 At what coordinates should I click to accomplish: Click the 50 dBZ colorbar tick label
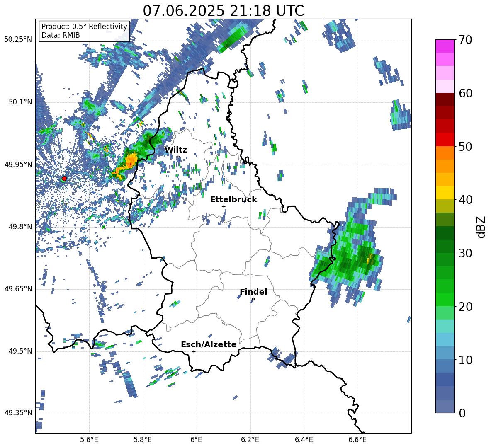click(x=466, y=147)
